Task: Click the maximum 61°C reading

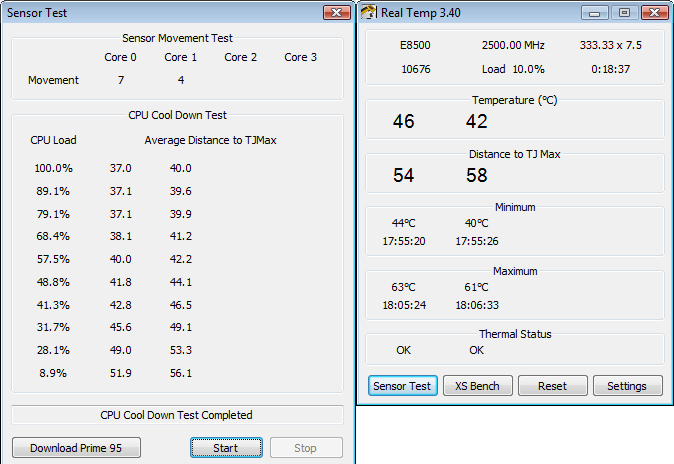Action: pos(477,287)
